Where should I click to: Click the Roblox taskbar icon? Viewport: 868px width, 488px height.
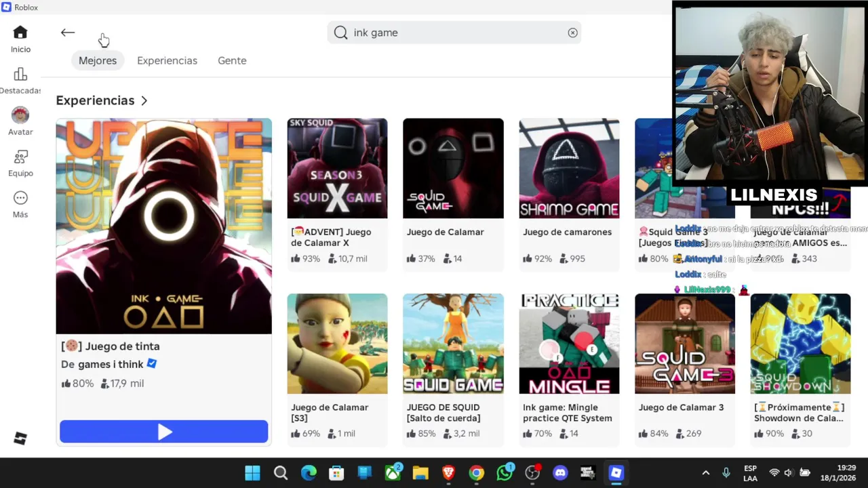616,472
